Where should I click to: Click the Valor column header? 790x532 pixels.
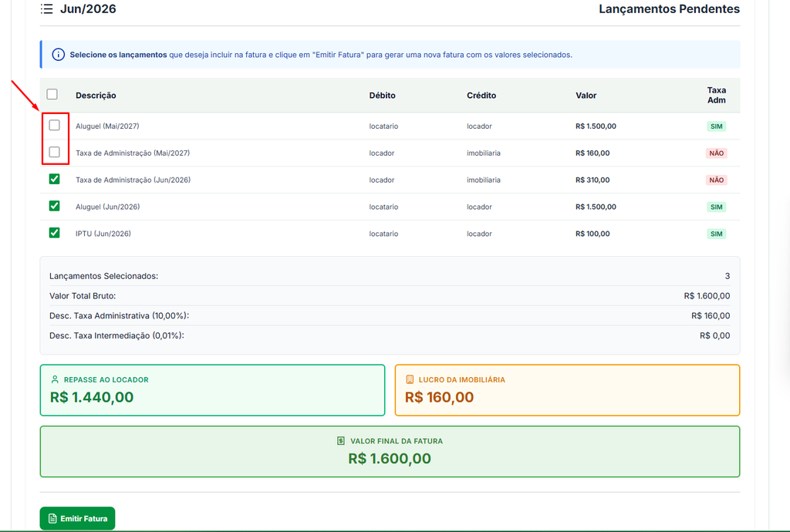pos(586,96)
